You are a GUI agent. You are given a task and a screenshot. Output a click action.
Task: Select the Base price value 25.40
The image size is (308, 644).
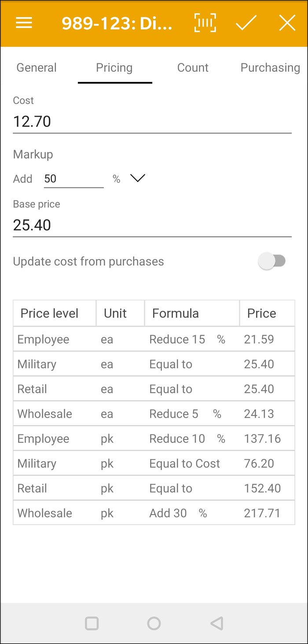tap(152, 225)
